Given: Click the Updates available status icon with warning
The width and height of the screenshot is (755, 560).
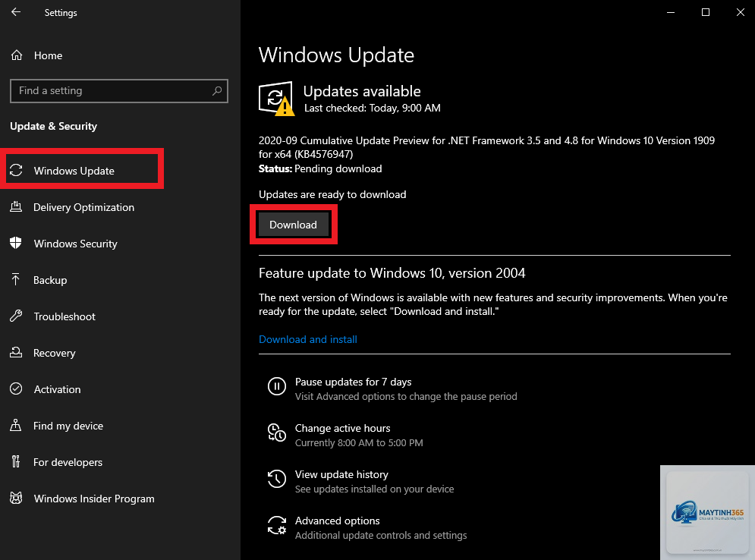Looking at the screenshot, I should 276,99.
